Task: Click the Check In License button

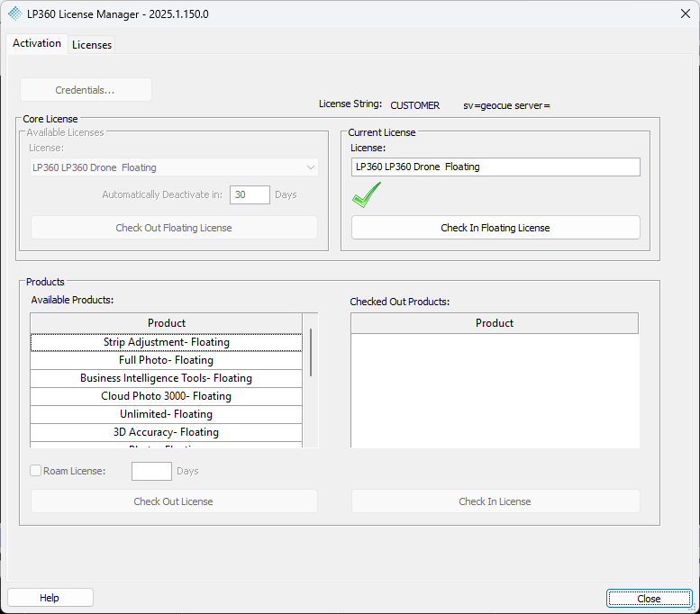Action: pos(495,501)
